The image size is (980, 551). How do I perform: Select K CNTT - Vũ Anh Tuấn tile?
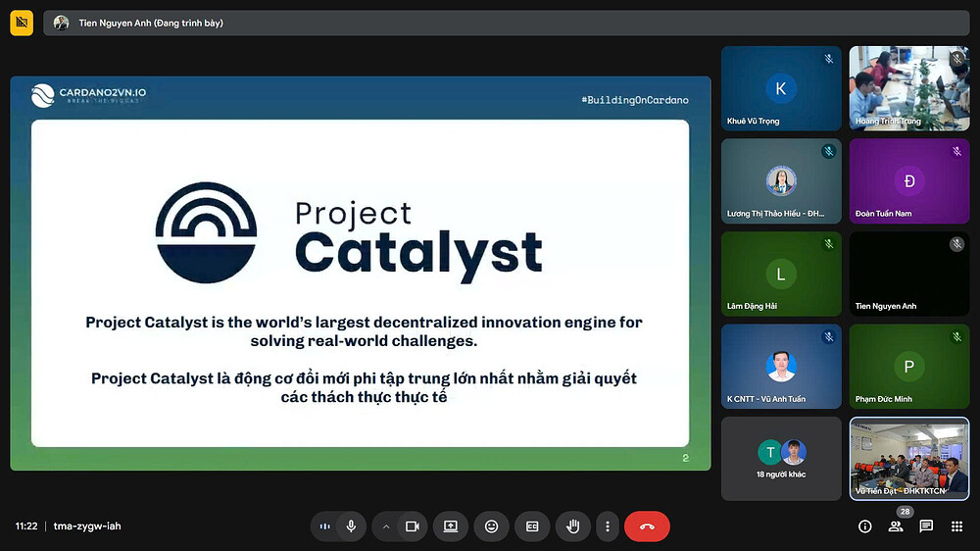click(x=781, y=367)
